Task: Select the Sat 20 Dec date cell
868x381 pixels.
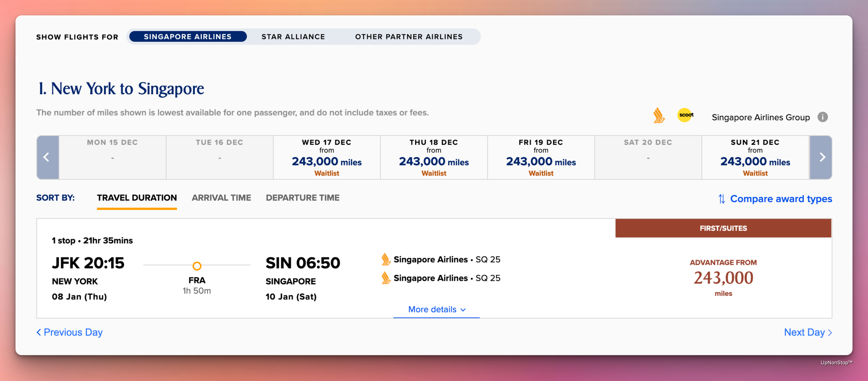Action: pos(648,157)
